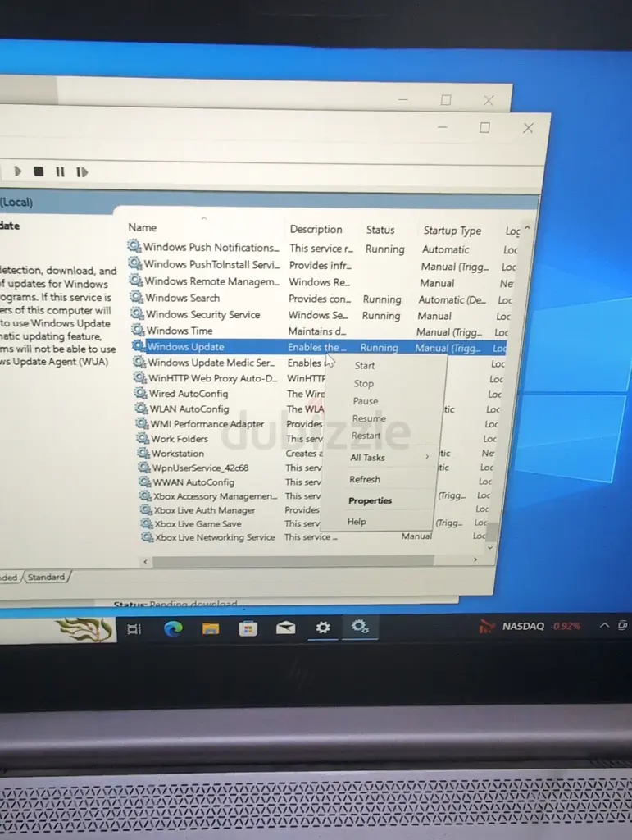Click the horizontal scrollbar right arrow
Image resolution: width=632 pixels, height=840 pixels.
[x=475, y=559]
